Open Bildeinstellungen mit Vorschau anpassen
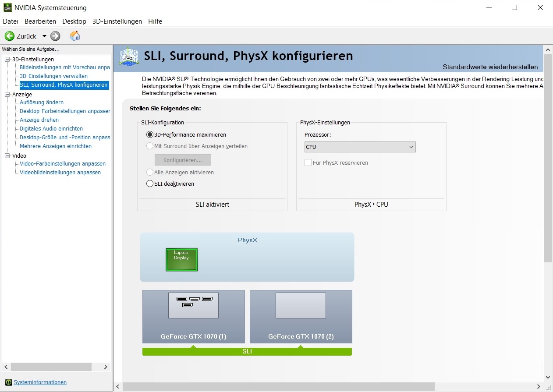Image resolution: width=553 pixels, height=392 pixels. [x=65, y=67]
